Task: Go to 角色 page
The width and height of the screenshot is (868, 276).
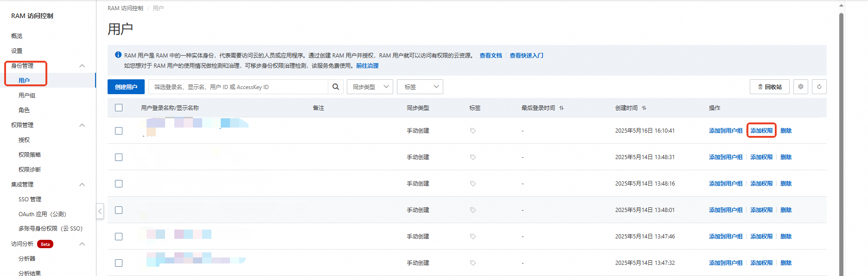Action: pyautogui.click(x=24, y=110)
